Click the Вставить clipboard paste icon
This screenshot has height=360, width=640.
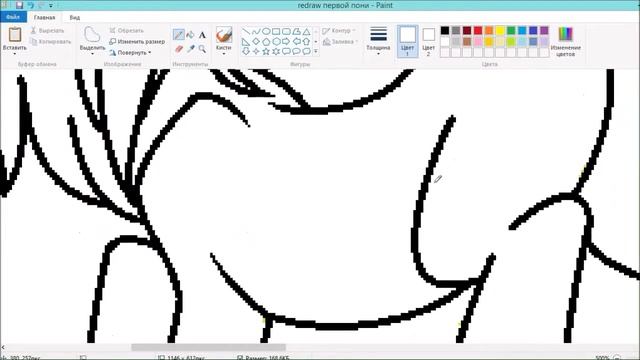point(15,35)
